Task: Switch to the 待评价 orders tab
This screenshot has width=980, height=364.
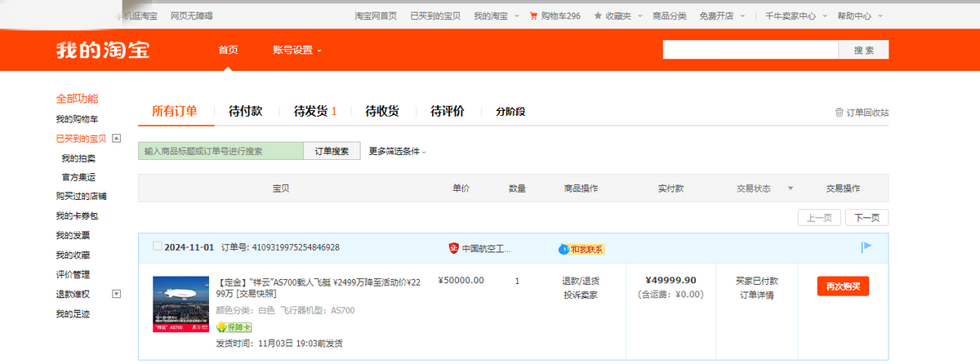Action: (447, 112)
